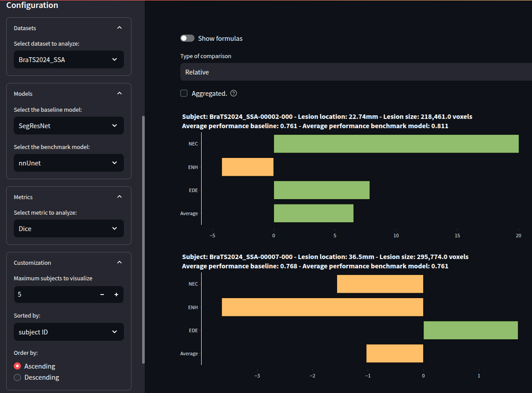Open the BraTS2024_SSA dataset dropdown

pyautogui.click(x=69, y=59)
